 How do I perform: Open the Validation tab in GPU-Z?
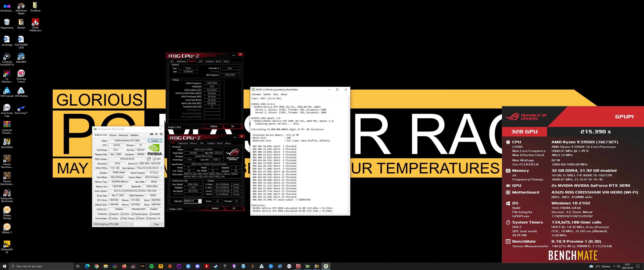pyautogui.click(x=134, y=135)
